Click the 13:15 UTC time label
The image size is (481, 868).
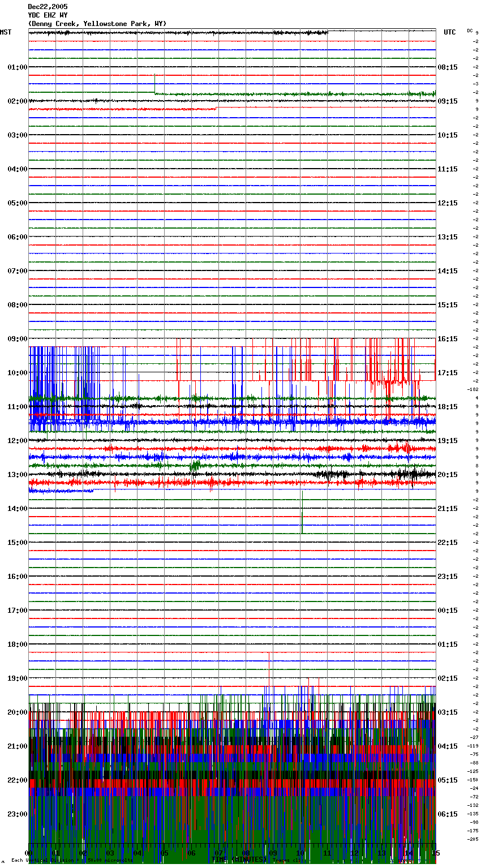448,237
